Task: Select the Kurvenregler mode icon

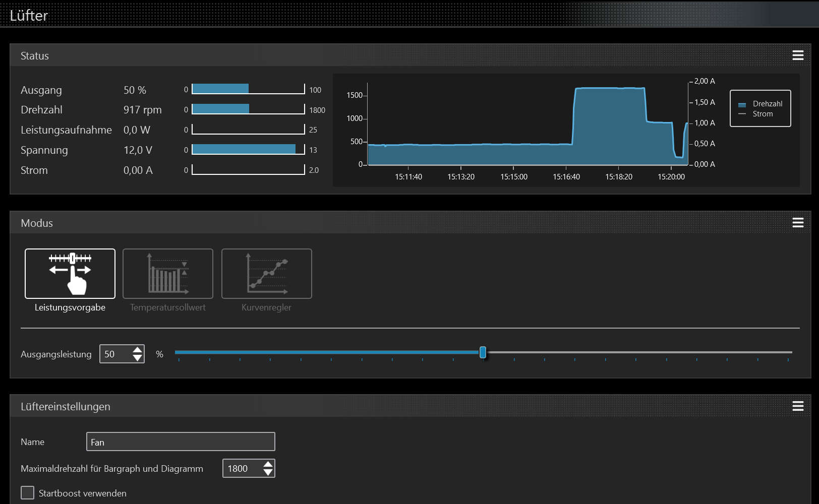Action: [x=267, y=274]
